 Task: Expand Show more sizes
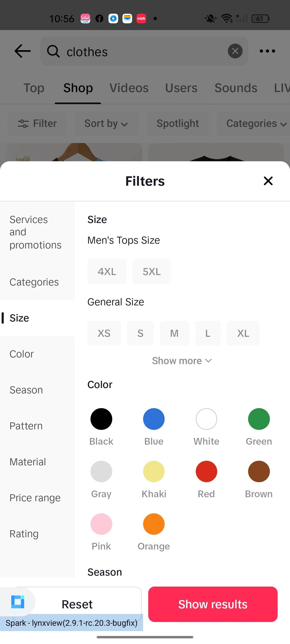182,361
